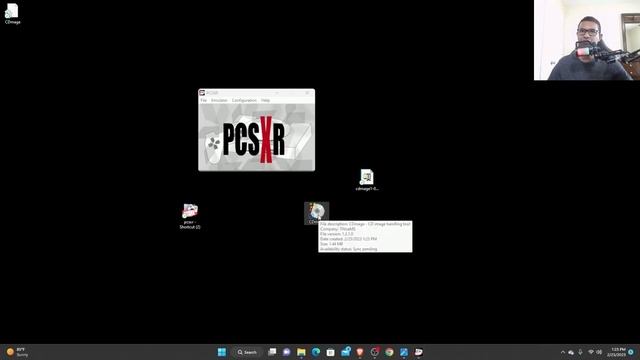Open the blue app beside Chrome on taskbar
Image resolution: width=640 pixels, height=360 pixels.
(404, 352)
